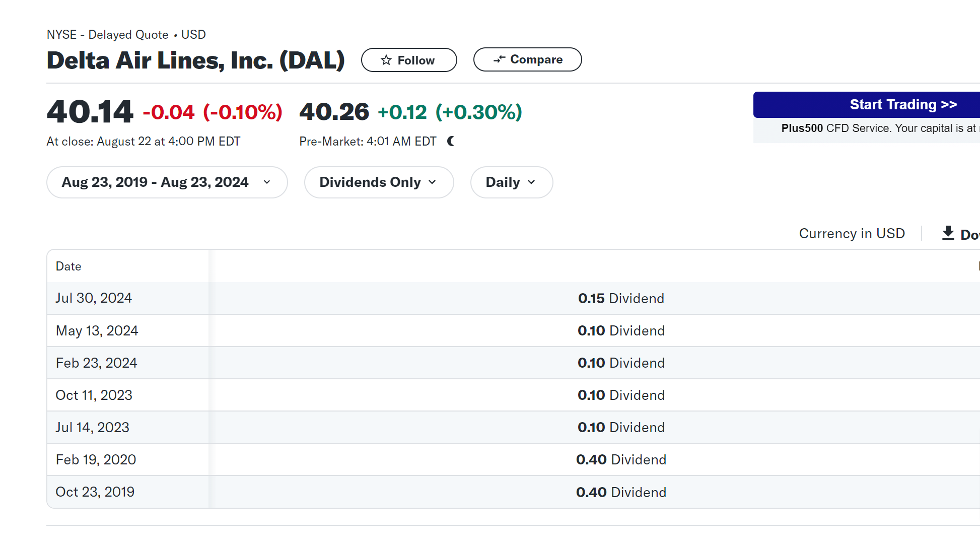This screenshot has width=980, height=546.
Task: Open the Aug 23, 2019 - Aug 23, 2024 date range dropdown
Action: [167, 182]
